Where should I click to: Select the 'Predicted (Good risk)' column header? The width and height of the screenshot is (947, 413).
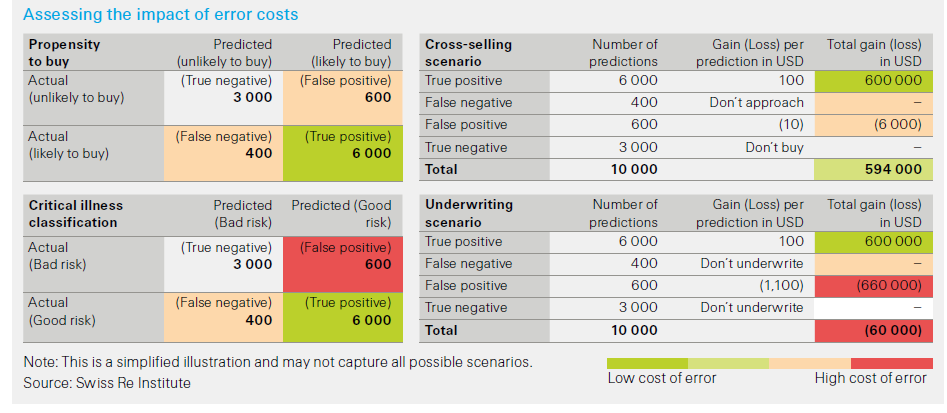[343, 214]
